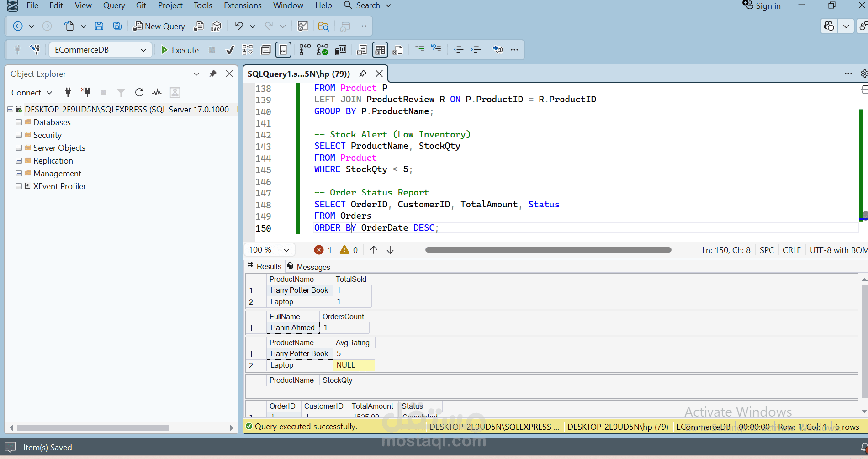This screenshot has height=459, width=868.
Task: Close the SQLQuery1 query tab
Action: pyautogui.click(x=379, y=74)
